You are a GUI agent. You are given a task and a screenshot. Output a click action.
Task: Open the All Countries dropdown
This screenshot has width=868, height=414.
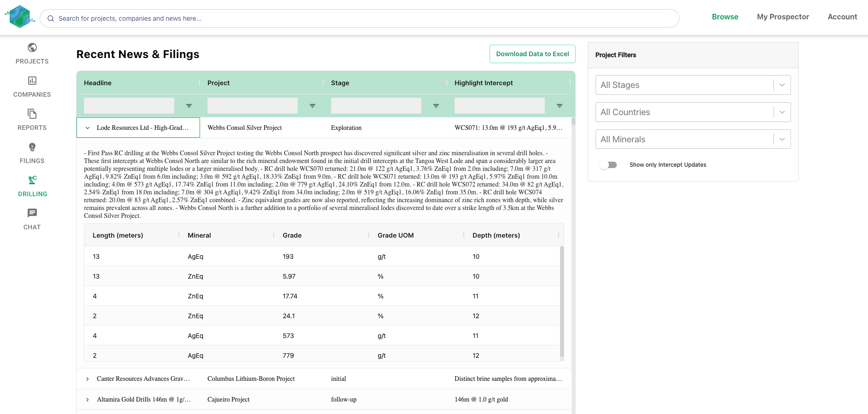(x=693, y=112)
